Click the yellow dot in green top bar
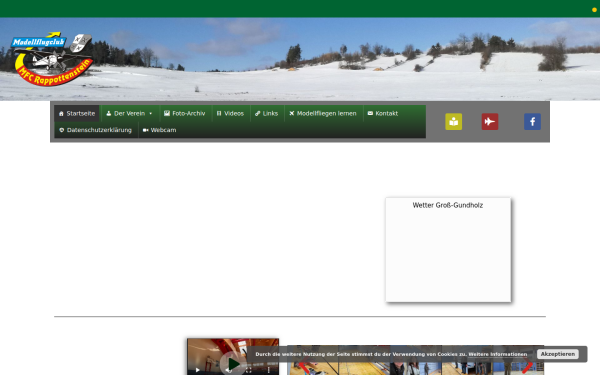Image resolution: width=600 pixels, height=375 pixels. 594,10
